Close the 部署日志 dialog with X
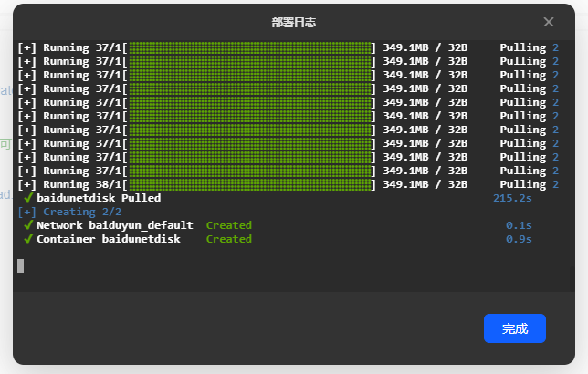The height and width of the screenshot is (374, 588). tap(548, 22)
